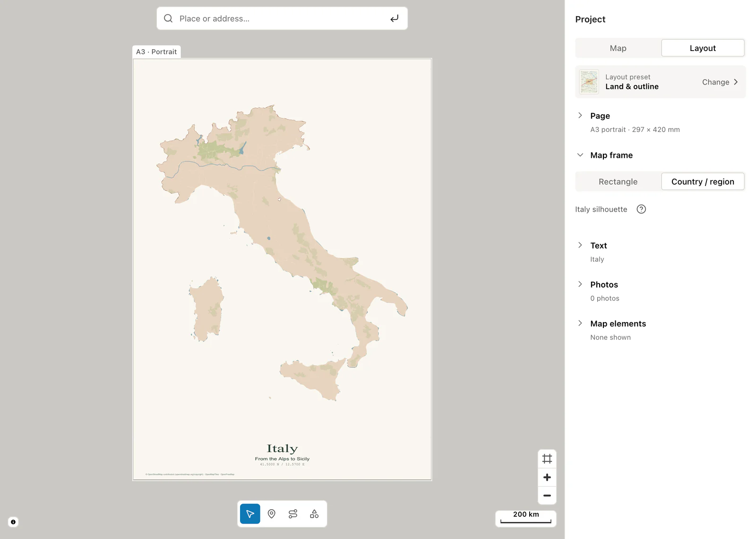Submit search with the return arrow icon
This screenshot has height=539, width=756.
tap(395, 18)
